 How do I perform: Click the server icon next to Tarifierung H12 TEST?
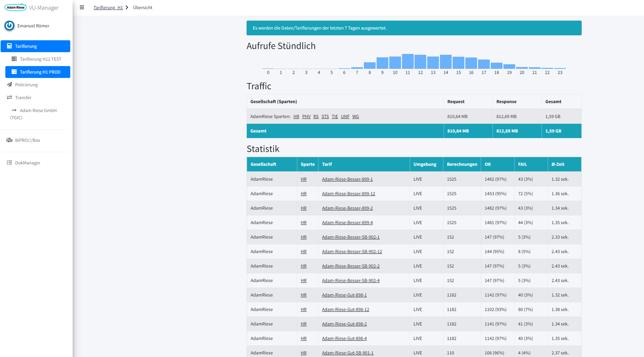point(14,59)
